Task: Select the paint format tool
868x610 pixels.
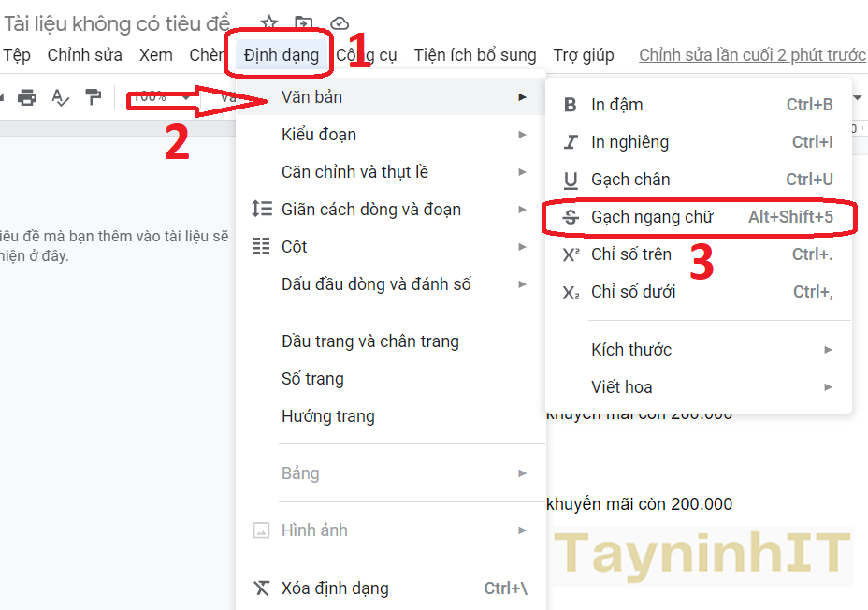Action: (x=93, y=97)
